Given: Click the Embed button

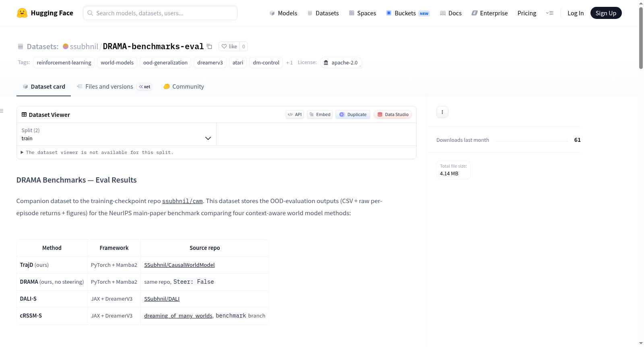Looking at the screenshot, I should coord(320,114).
